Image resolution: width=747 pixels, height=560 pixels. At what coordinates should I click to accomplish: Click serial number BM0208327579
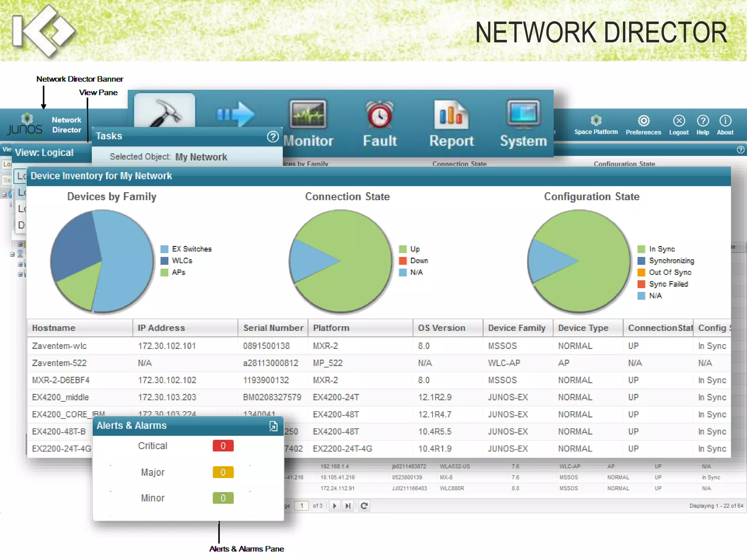pyautogui.click(x=272, y=397)
